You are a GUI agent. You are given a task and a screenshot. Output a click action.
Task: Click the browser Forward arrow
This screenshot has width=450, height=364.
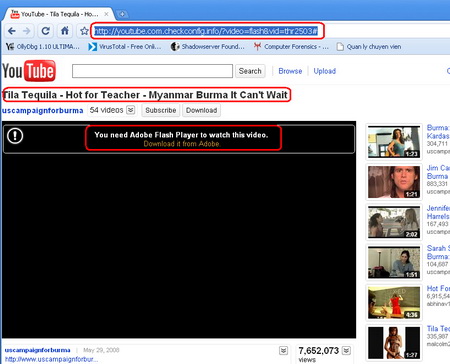point(26,31)
